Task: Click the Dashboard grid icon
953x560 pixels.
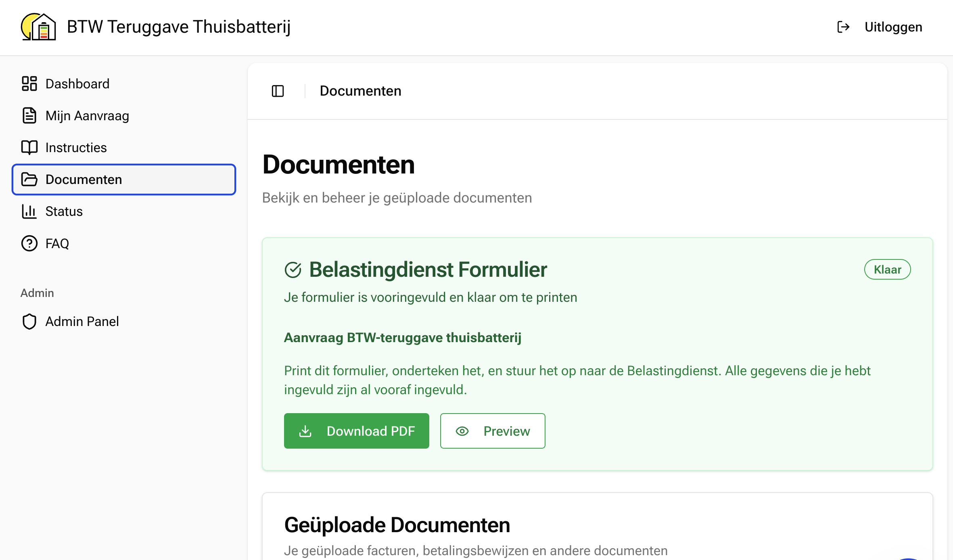Action: [29, 84]
